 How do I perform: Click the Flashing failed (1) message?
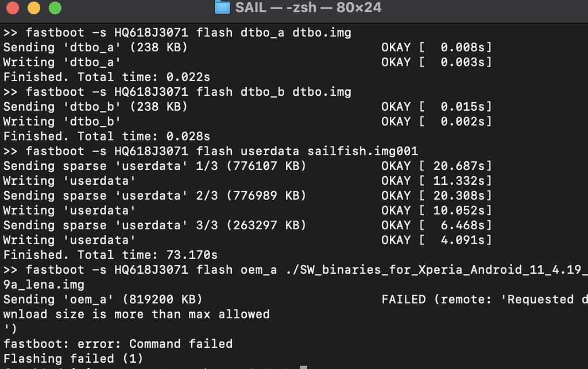75,358
